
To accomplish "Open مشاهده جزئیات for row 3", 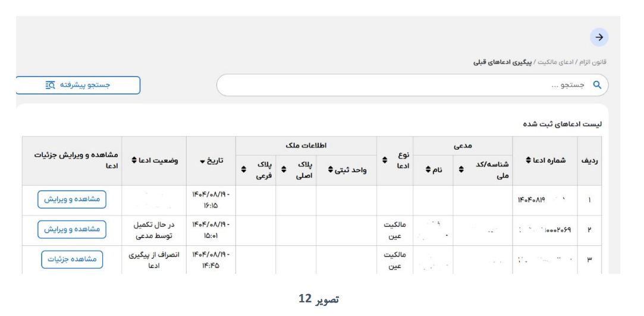I will (72, 260).
